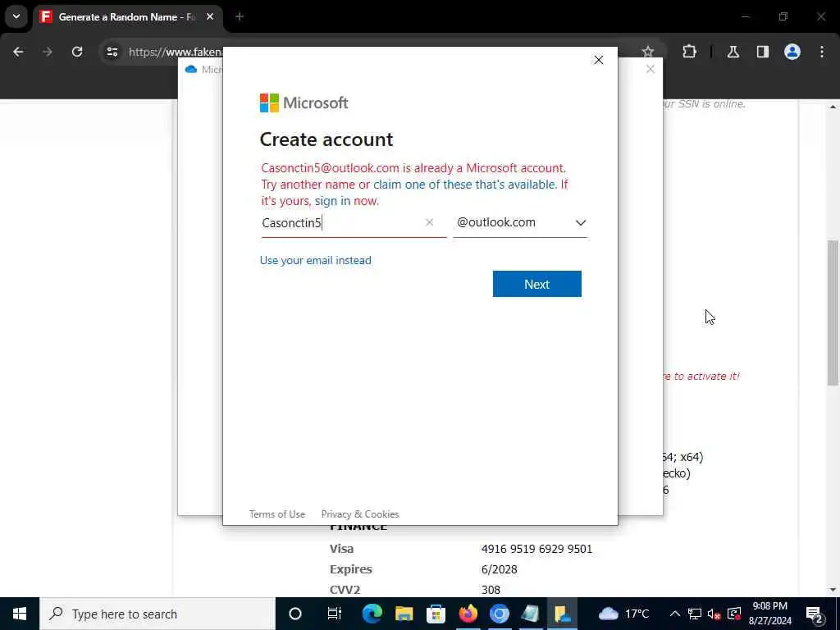Launch Microsoft Edge from taskbar
This screenshot has height=630, width=840.
coord(372,614)
